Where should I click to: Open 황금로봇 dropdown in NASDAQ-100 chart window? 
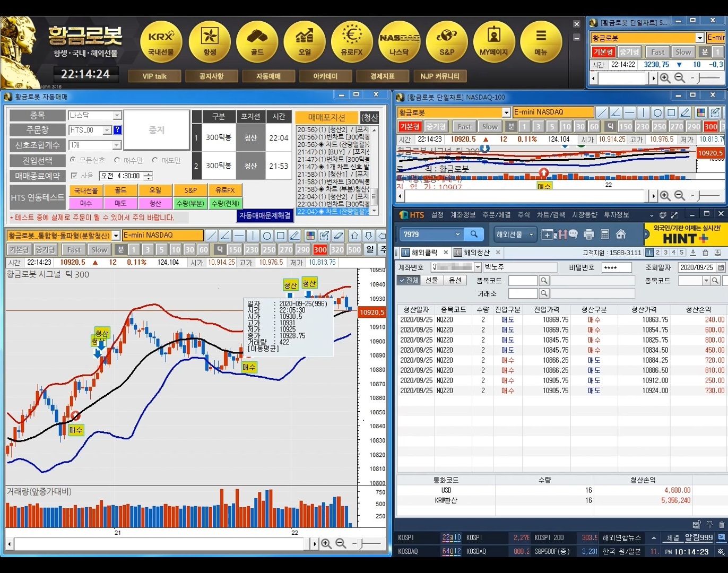pos(506,112)
